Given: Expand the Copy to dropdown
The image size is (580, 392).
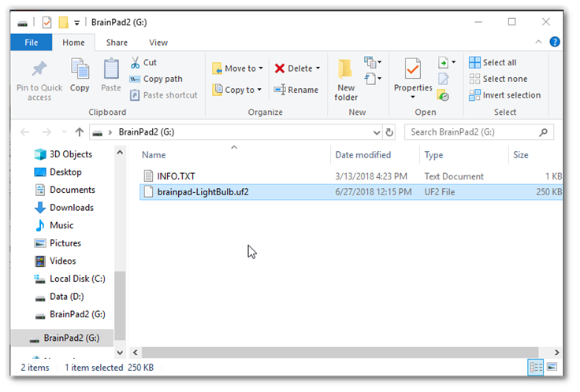Looking at the screenshot, I should click(259, 90).
